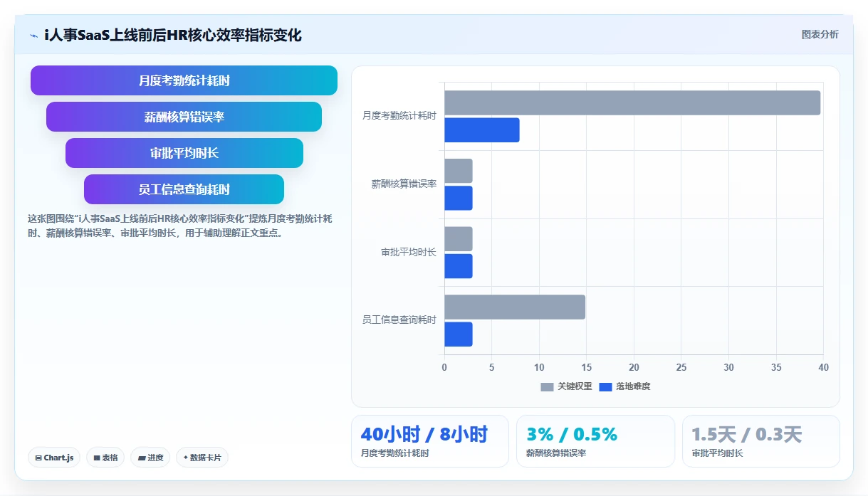Click grey 关键权重 bar for 薪酬核算错误率

(x=459, y=171)
